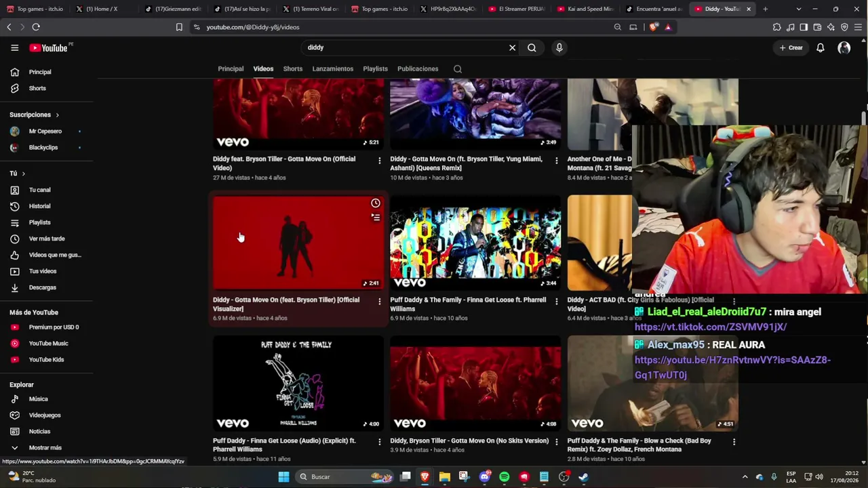The height and width of the screenshot is (488, 868).
Task: Toggle the volume icon in the system tray
Action: tap(819, 476)
